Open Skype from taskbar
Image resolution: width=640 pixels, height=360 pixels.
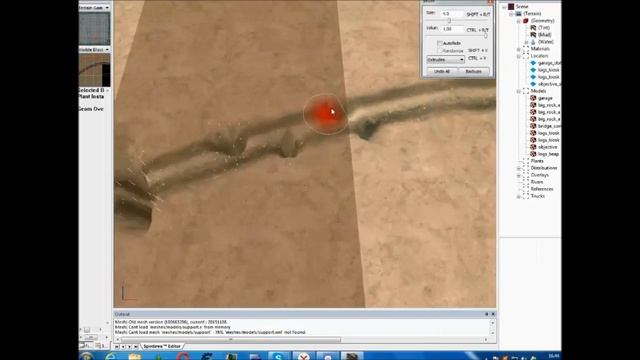[x=278, y=356]
